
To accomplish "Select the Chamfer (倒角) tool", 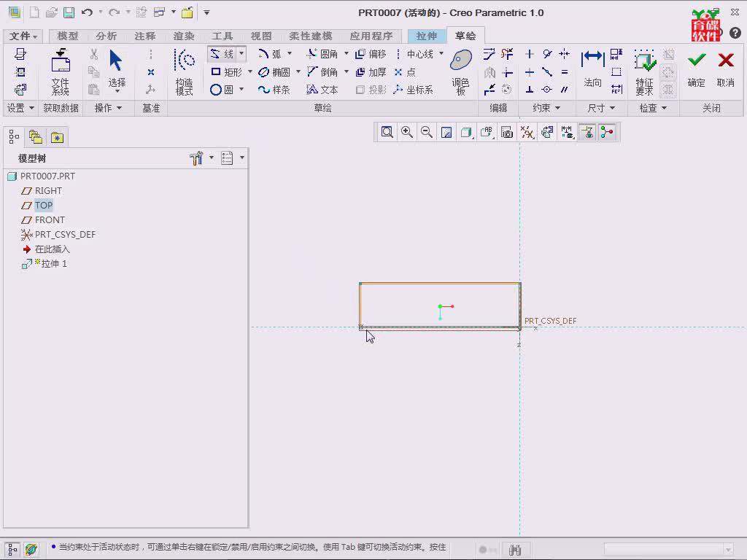I will coord(322,72).
